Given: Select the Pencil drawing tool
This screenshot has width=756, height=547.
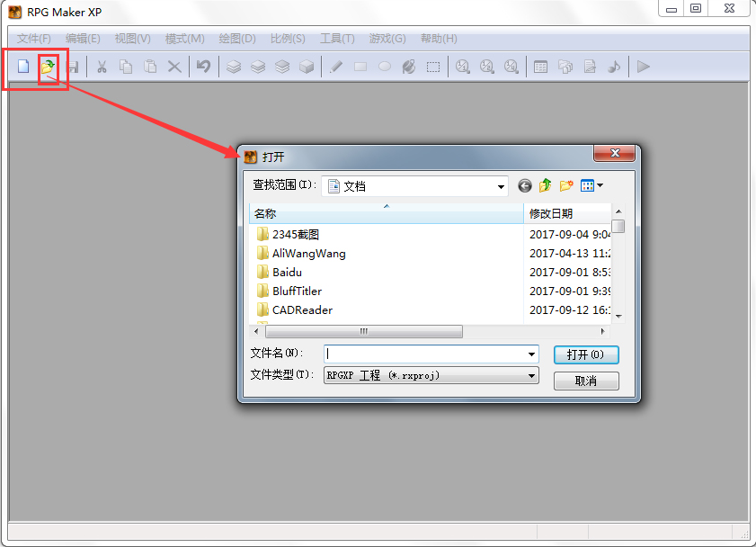Looking at the screenshot, I should 335,67.
